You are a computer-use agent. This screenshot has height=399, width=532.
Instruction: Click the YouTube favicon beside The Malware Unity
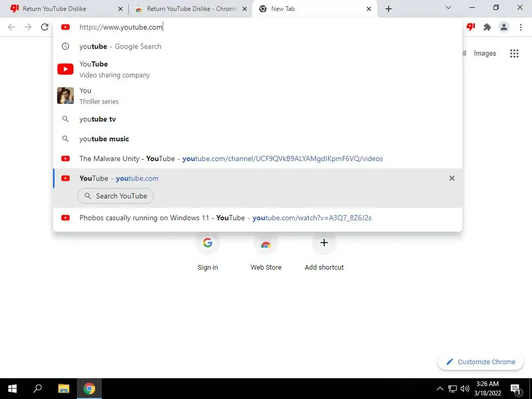[65, 158]
